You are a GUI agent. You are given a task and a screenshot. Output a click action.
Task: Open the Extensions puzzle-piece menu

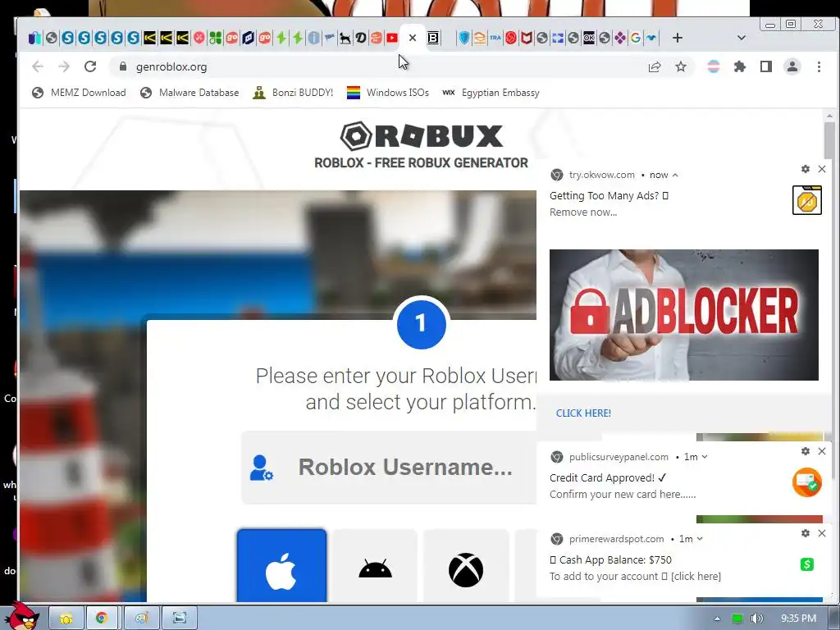click(x=740, y=67)
